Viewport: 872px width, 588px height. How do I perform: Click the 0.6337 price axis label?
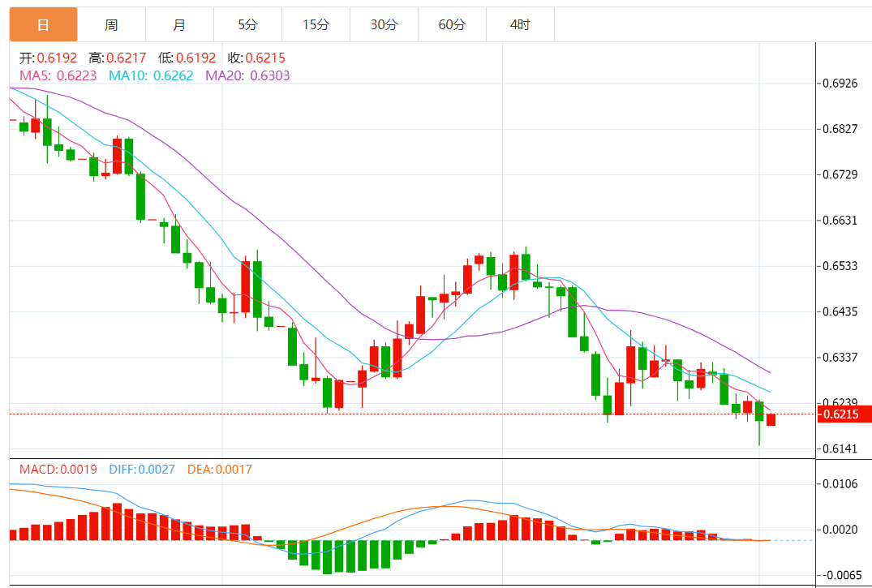[x=840, y=357]
